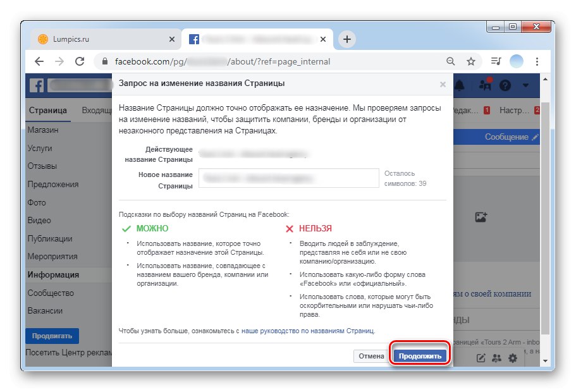Click the New Page name input field
The height and width of the screenshot is (392, 576).
289,178
